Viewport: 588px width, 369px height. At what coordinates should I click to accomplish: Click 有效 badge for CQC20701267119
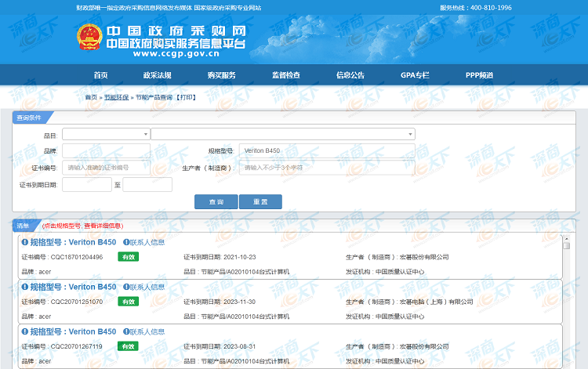[129, 346]
